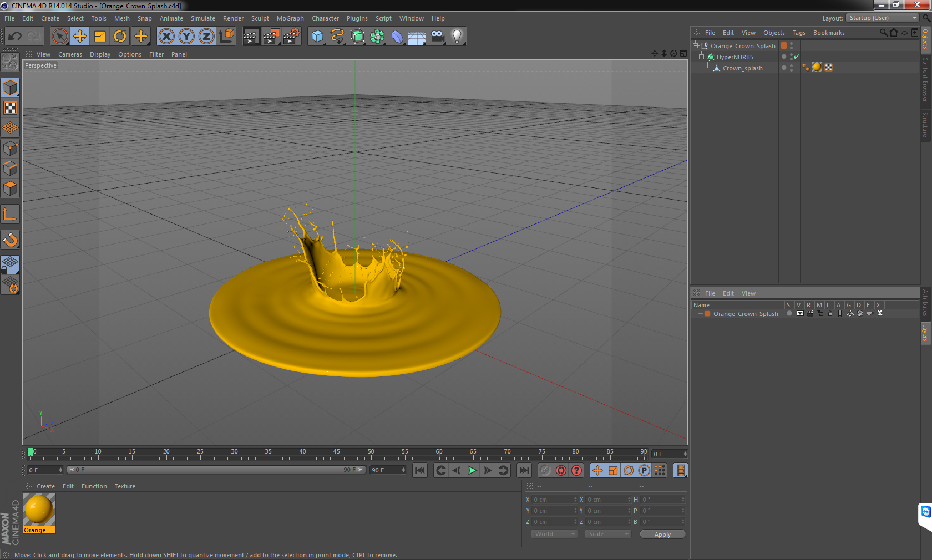The height and width of the screenshot is (560, 932).
Task: Open Object Manager Tags menu
Action: pyautogui.click(x=798, y=33)
